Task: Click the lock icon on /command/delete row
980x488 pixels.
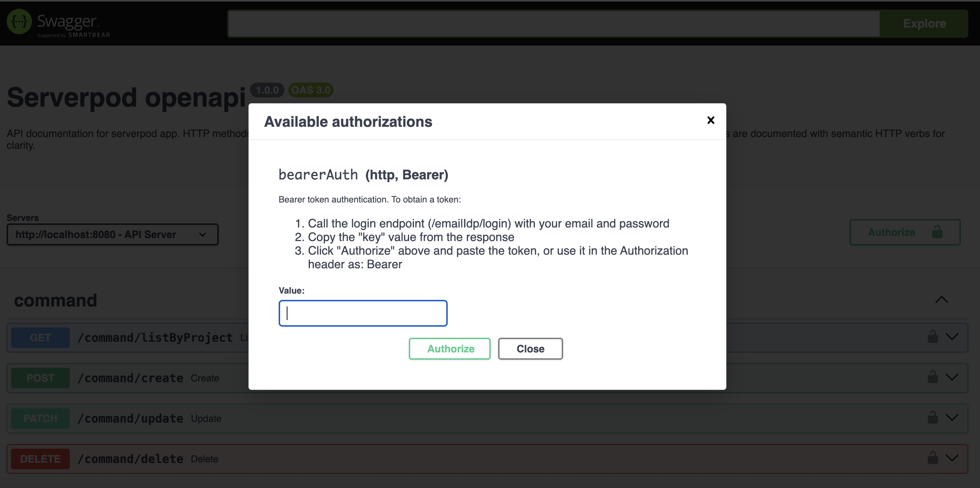Action: coord(933,458)
